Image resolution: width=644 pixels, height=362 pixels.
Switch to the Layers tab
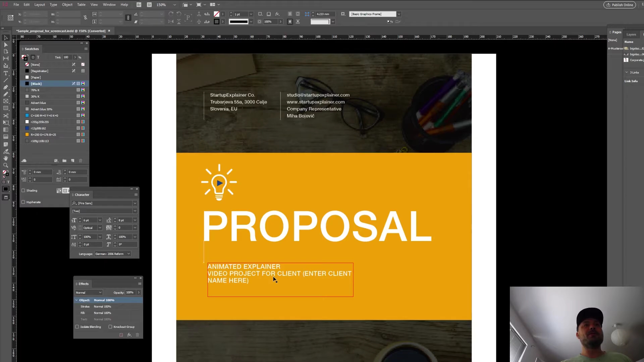(631, 35)
